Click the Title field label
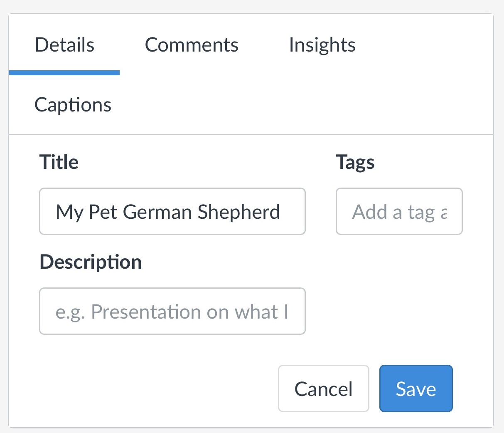Screen dimensions: 504x433 [59, 162]
